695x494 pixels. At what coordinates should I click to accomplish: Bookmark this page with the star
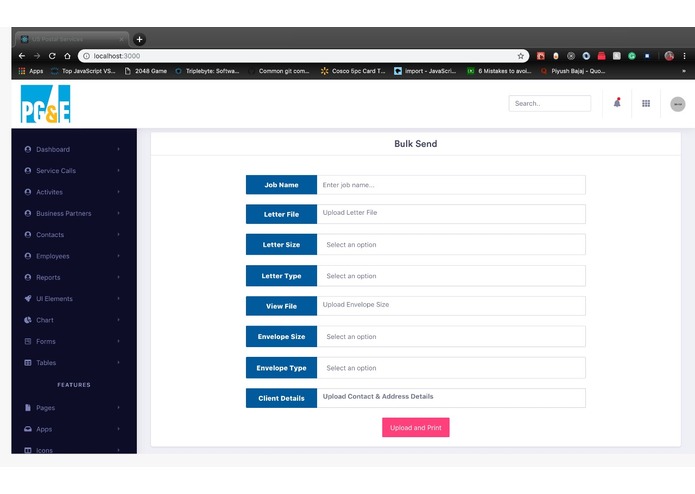pyautogui.click(x=520, y=56)
